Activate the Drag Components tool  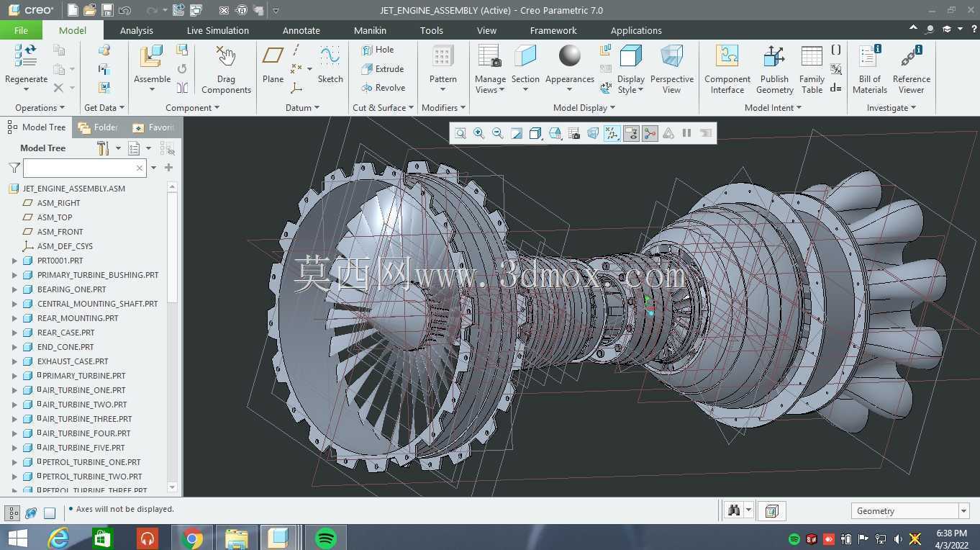(x=226, y=57)
